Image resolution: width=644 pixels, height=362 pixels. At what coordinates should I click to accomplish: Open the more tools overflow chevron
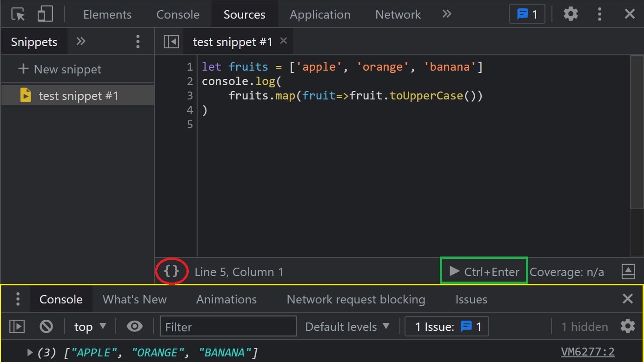pyautogui.click(x=446, y=14)
